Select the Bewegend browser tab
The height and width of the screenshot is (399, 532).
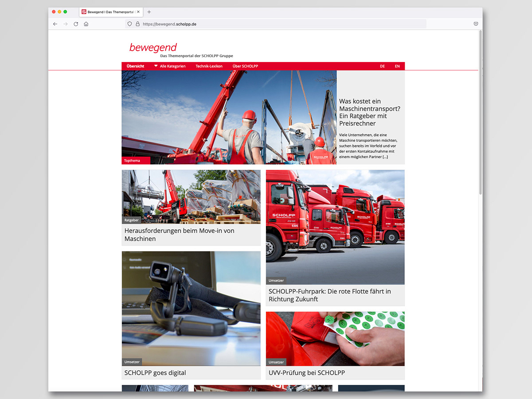tap(110, 12)
